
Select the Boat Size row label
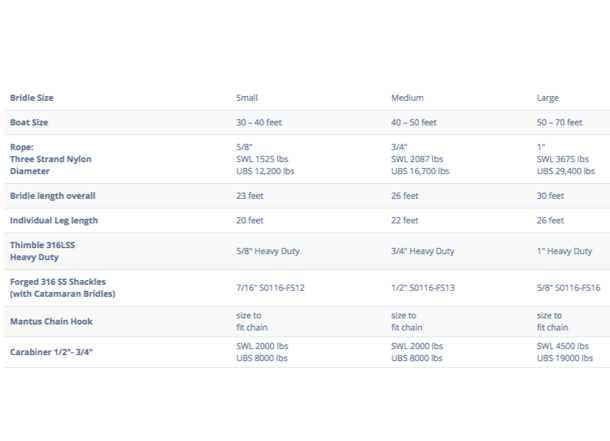click(29, 122)
